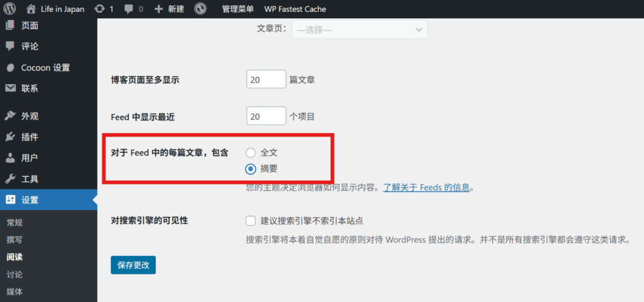The image size is (644, 302).
Task: Open the WP Fastest Cache menu
Action: pyautogui.click(x=296, y=9)
